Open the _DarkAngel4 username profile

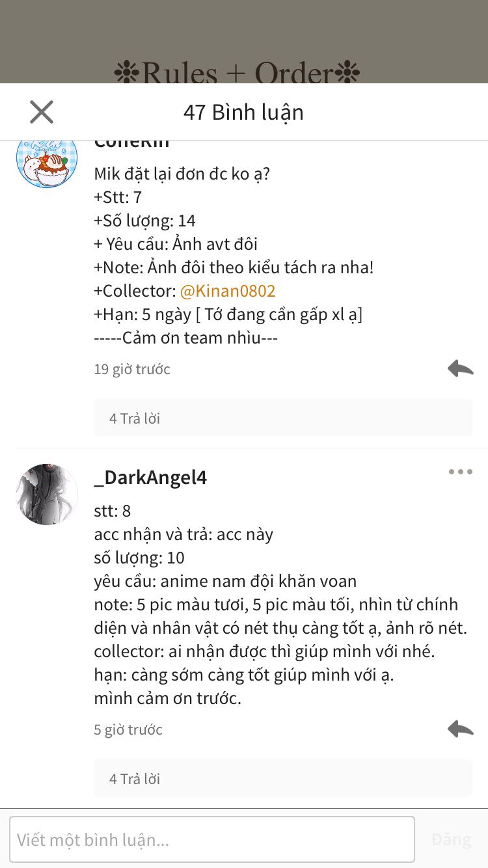(x=150, y=478)
